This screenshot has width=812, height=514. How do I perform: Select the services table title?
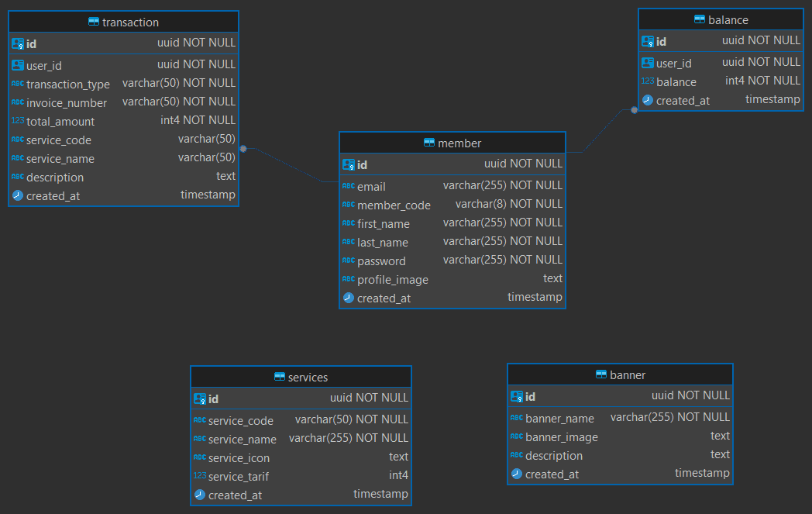pyautogui.click(x=308, y=378)
